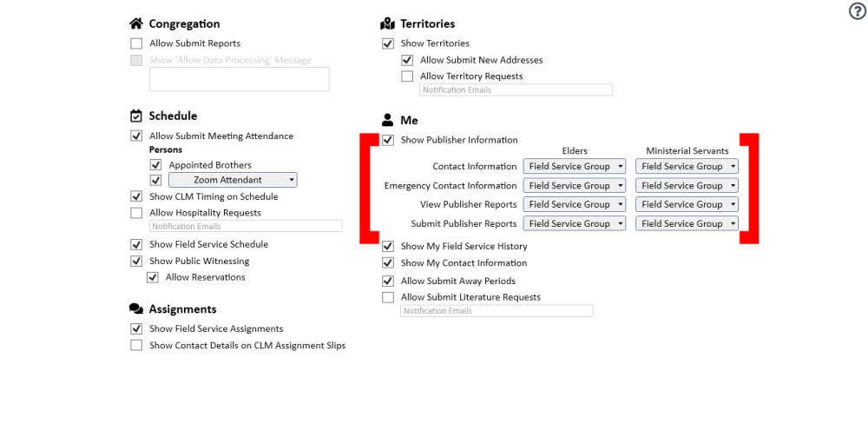The width and height of the screenshot is (868, 431).
Task: Open Elders Contact Information dropdown
Action: (575, 166)
